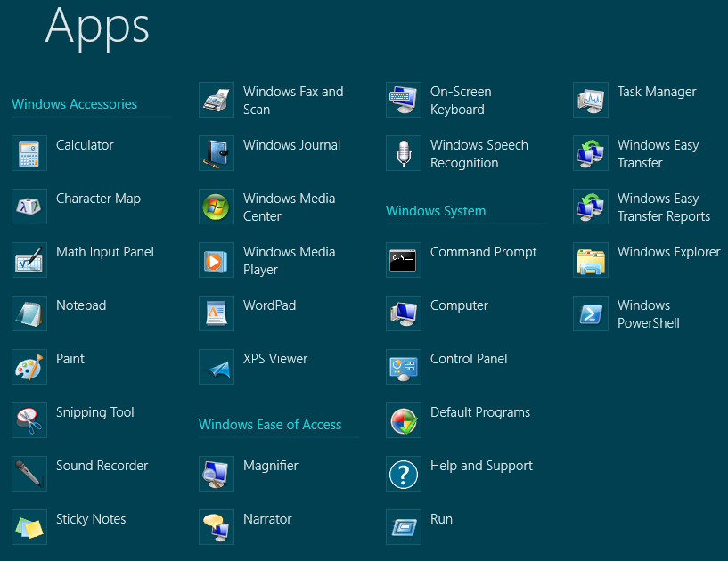
Task: Click the "Notepad" label
Action: tap(81, 305)
